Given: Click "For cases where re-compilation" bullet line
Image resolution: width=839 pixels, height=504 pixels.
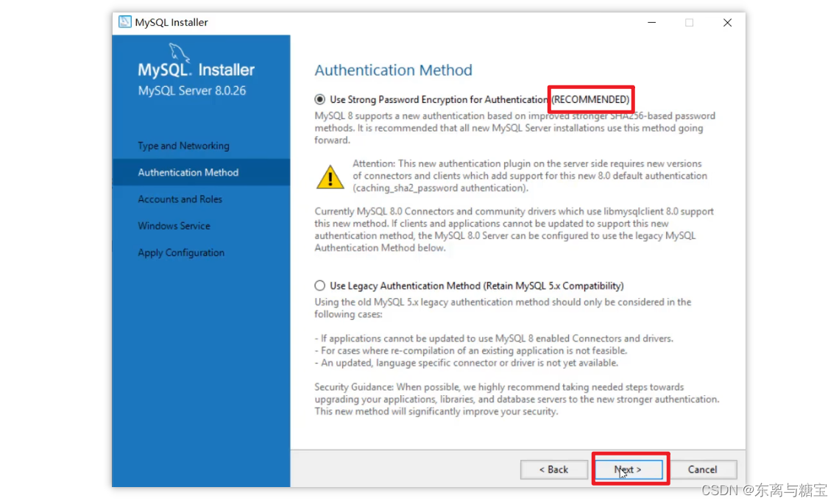Looking at the screenshot, I should [x=471, y=350].
